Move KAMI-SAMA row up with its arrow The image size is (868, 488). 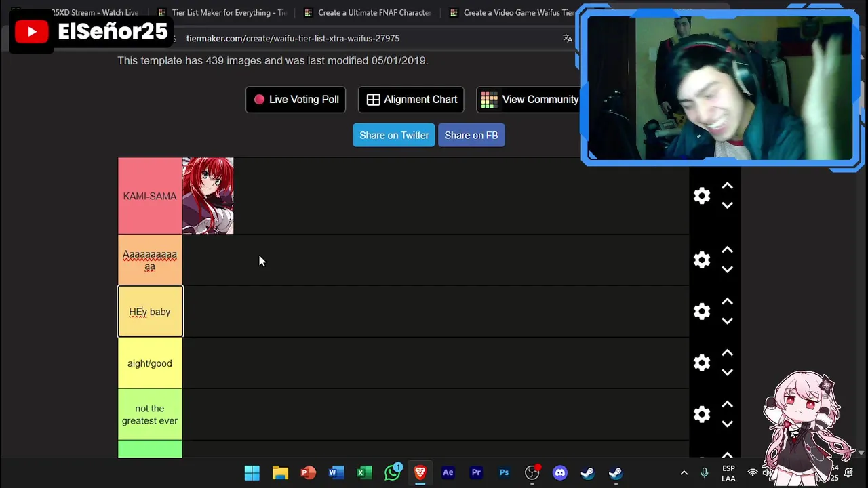click(727, 186)
